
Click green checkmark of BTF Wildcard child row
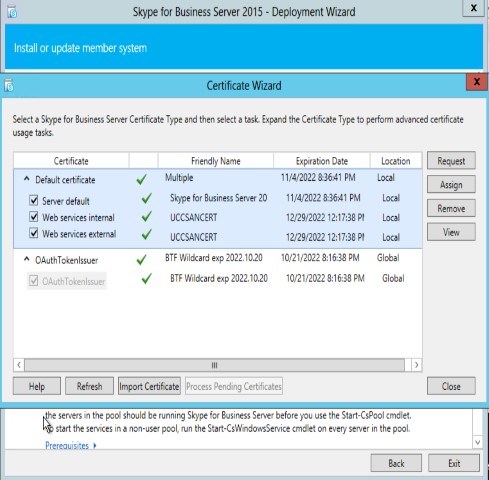pyautogui.click(x=146, y=279)
